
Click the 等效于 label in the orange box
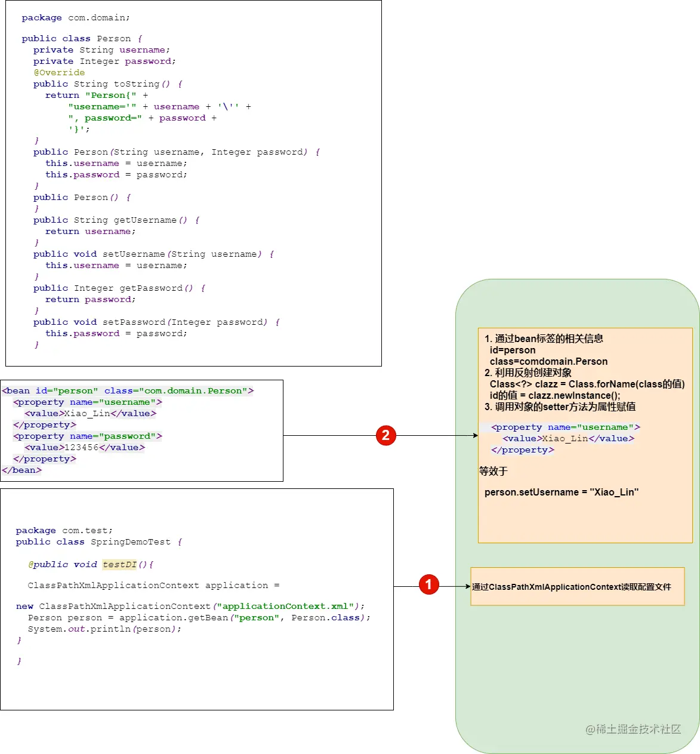(x=494, y=472)
